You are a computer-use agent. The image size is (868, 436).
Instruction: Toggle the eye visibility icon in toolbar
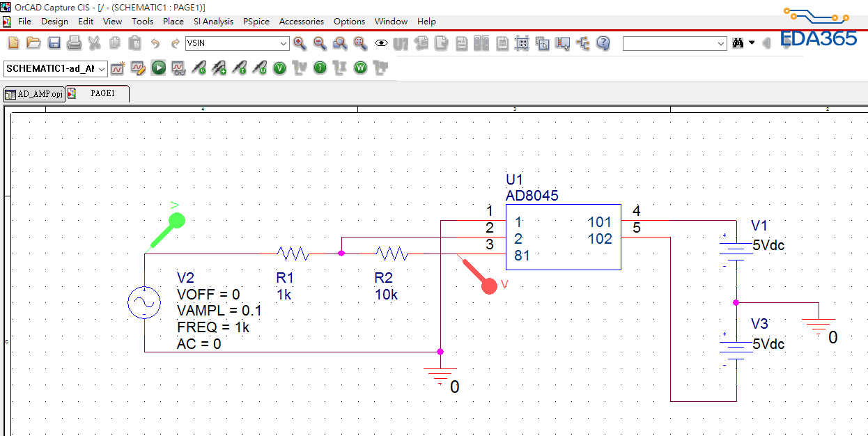point(381,43)
